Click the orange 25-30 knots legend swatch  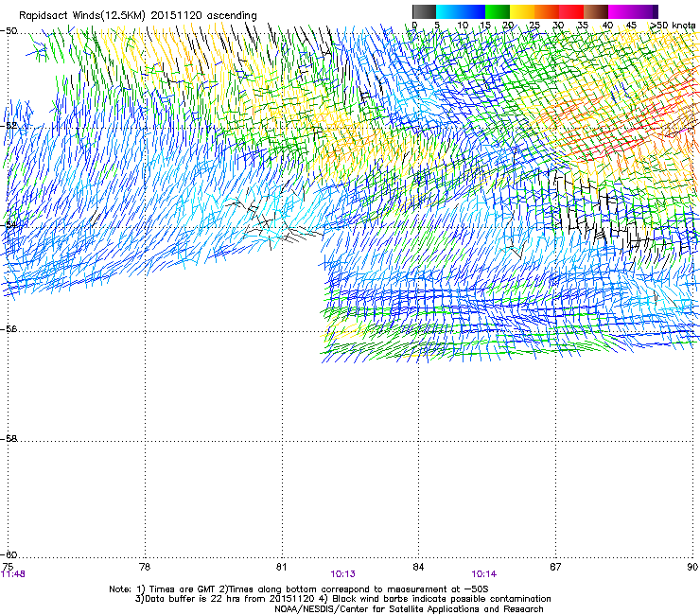(x=547, y=11)
